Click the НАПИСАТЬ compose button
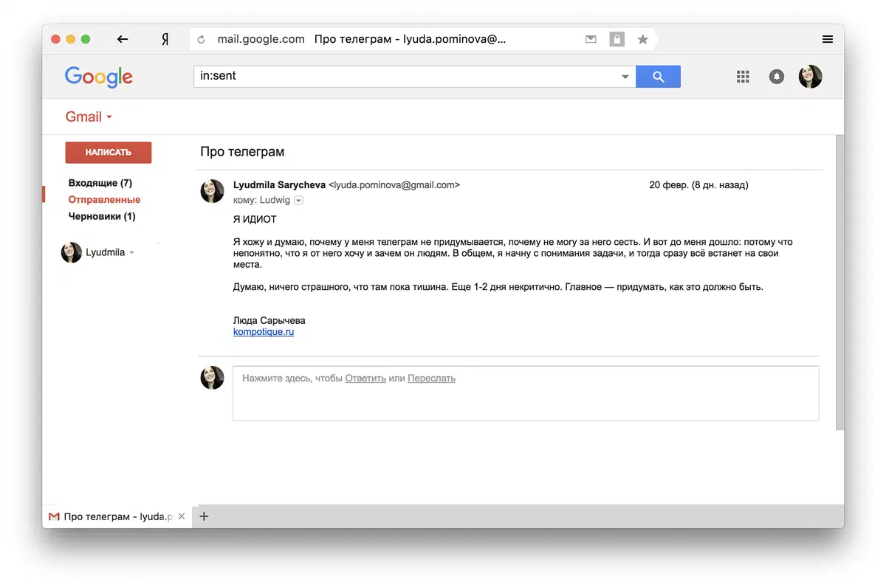Screen dimensions: 886x588 tap(109, 152)
